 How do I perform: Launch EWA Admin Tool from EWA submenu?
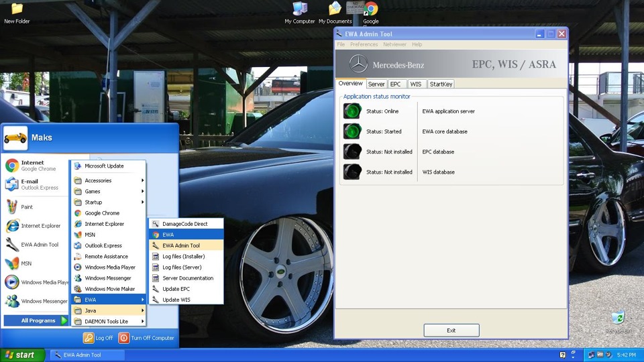click(x=186, y=245)
